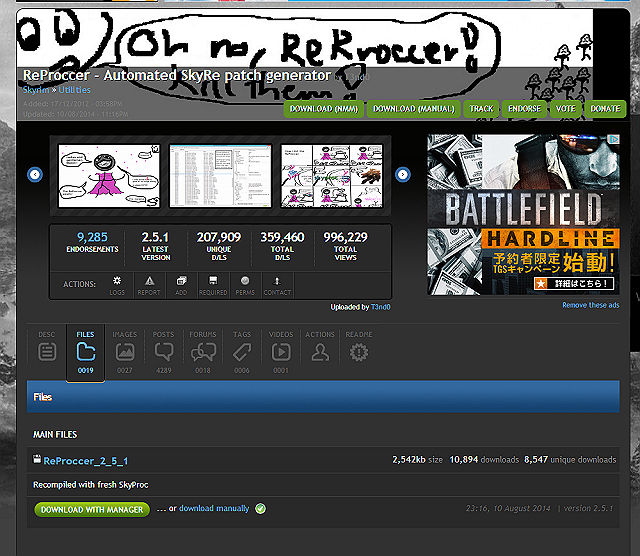The image size is (640, 556).
Task: Click the VOTE button
Action: click(x=565, y=109)
